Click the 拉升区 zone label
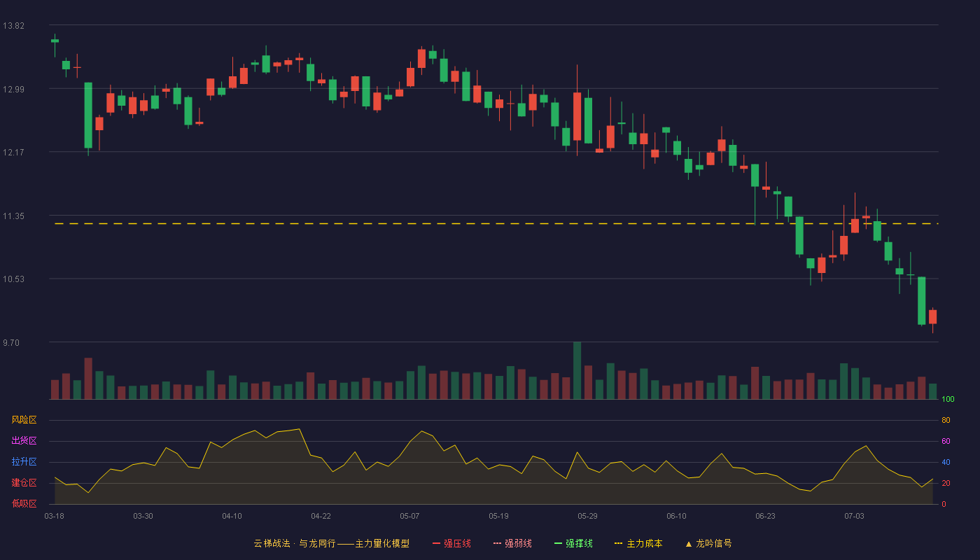The width and height of the screenshot is (980, 560). (x=24, y=462)
